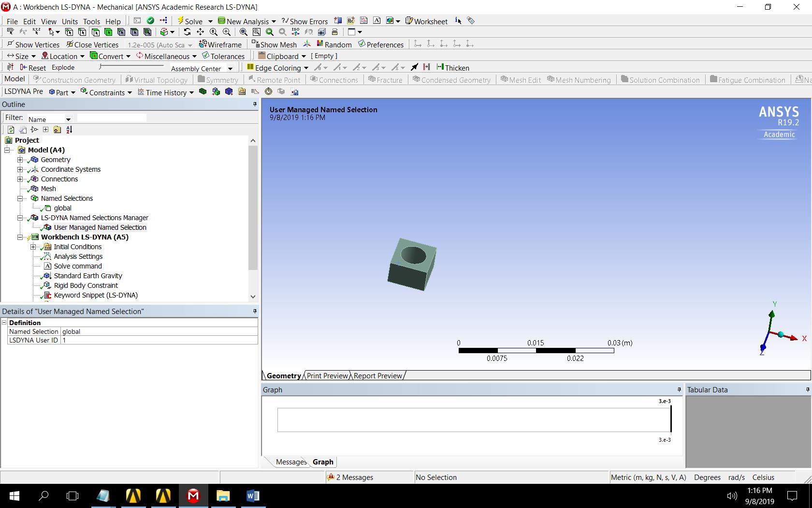This screenshot has width=812, height=508.
Task: Expand the Geometry tree node
Action: pos(20,160)
